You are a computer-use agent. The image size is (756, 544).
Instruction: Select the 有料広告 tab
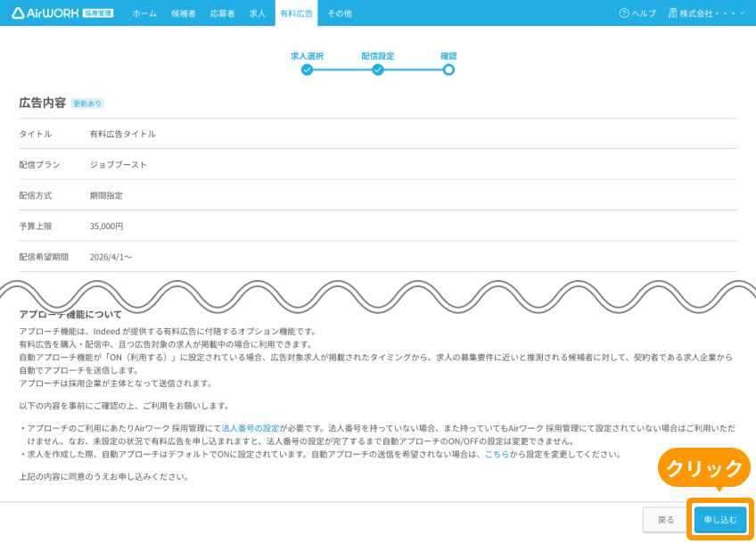coord(297,13)
